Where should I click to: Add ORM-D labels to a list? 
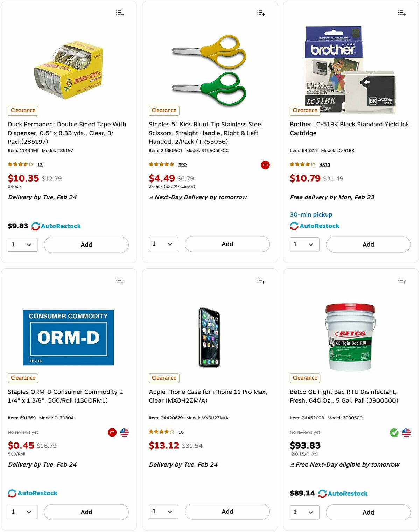119,280
